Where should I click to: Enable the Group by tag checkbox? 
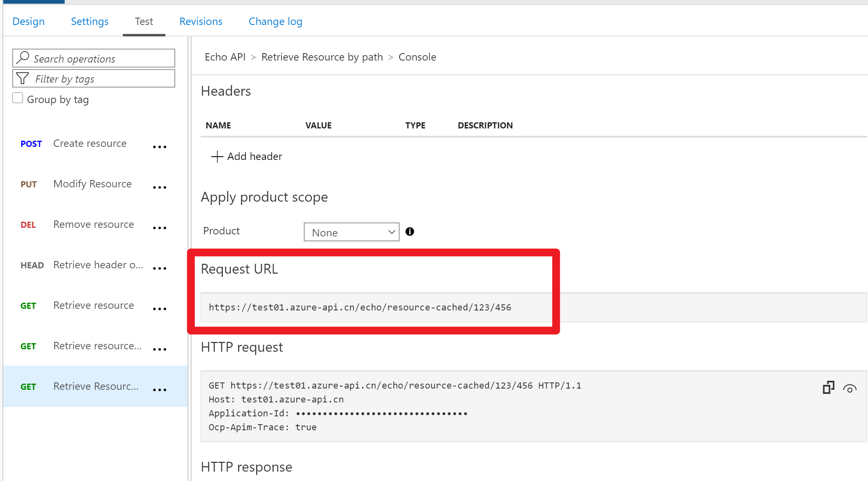tap(18, 98)
